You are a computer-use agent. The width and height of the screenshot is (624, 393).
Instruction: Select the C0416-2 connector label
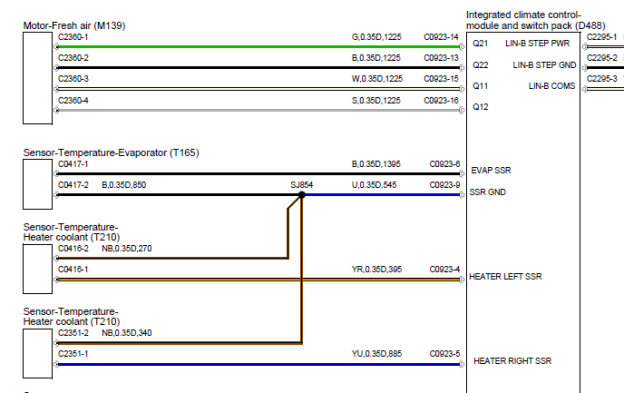click(73, 249)
